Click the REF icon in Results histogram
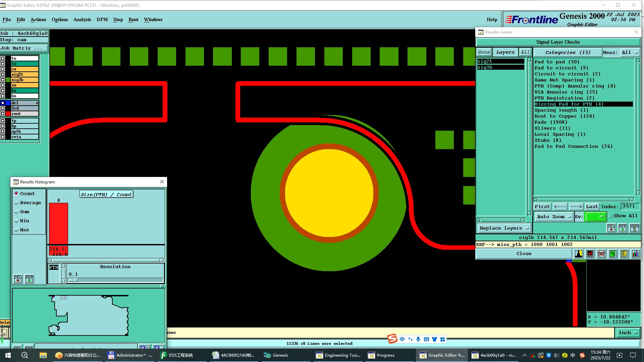Image resolution: width=644 pixels, height=362 pixels. [29, 279]
